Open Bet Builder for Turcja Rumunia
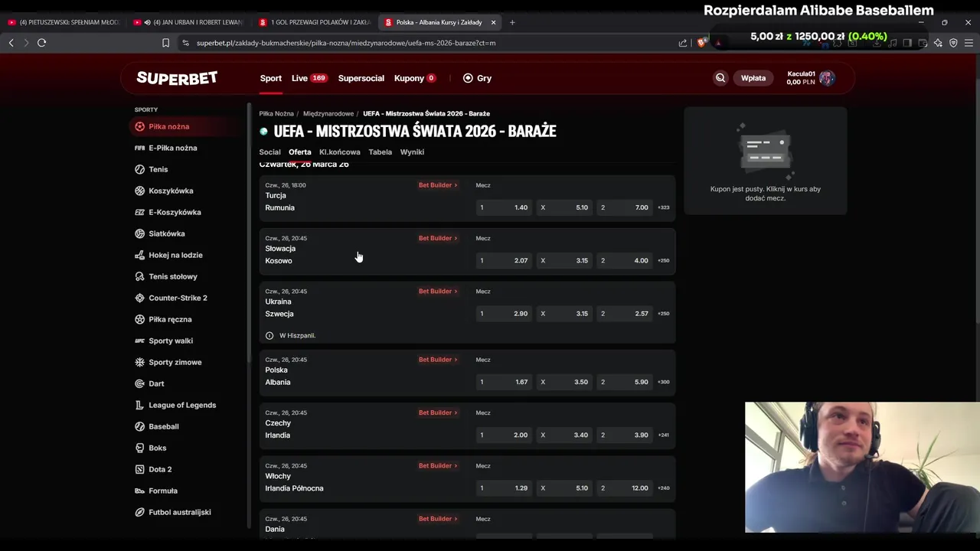The image size is (980, 551). (x=437, y=185)
